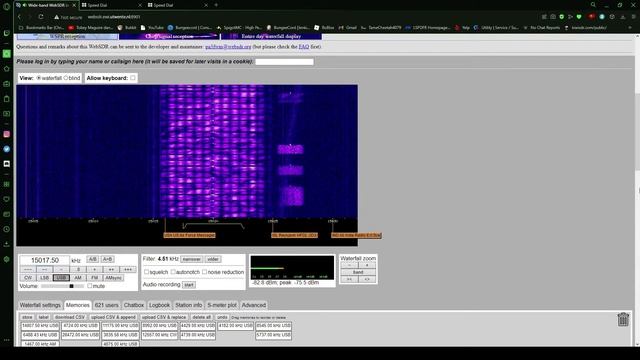Viewport: 640px width, 360px height.
Task: Click the undo button in Memories
Action: coord(222,317)
